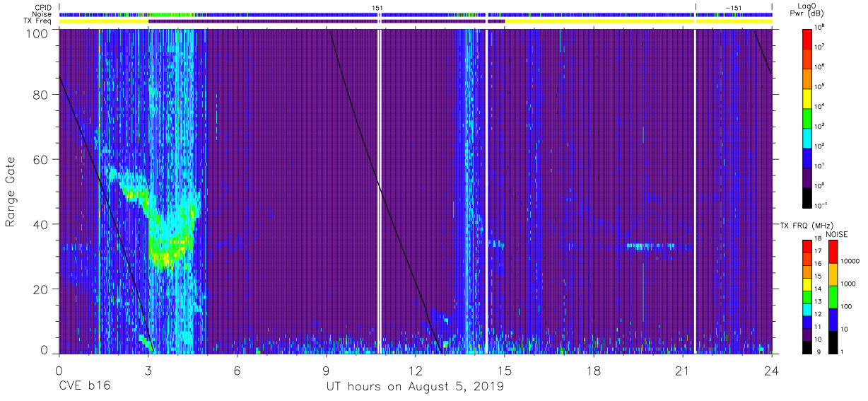Click the red top segment of NOISE colorbar
The height and width of the screenshot is (401, 868).
[x=832, y=251]
